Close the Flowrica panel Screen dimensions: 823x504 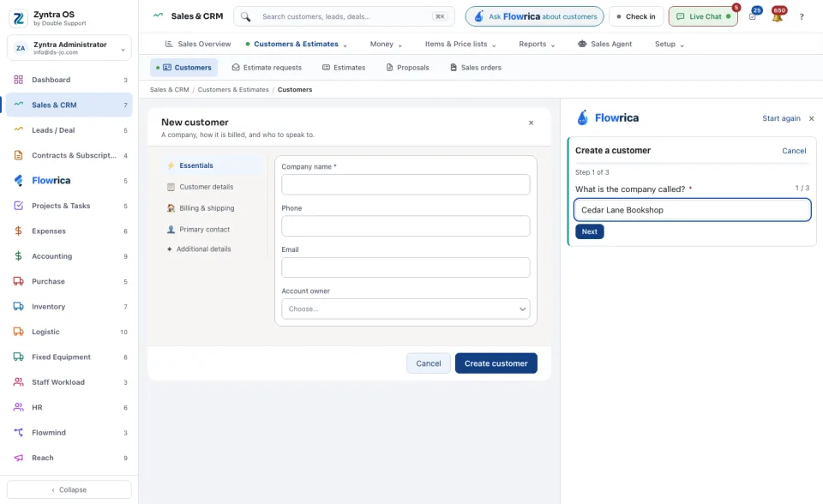tap(812, 118)
